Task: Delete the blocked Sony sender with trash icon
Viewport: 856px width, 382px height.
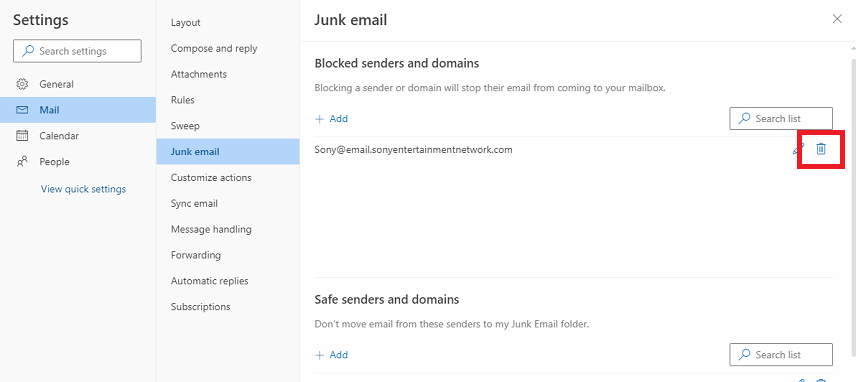Action: pos(821,148)
